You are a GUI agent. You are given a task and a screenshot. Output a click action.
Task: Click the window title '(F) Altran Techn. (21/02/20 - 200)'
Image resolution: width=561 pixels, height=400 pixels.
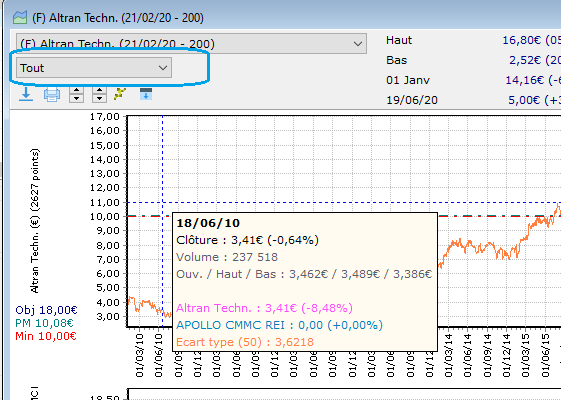pyautogui.click(x=118, y=18)
